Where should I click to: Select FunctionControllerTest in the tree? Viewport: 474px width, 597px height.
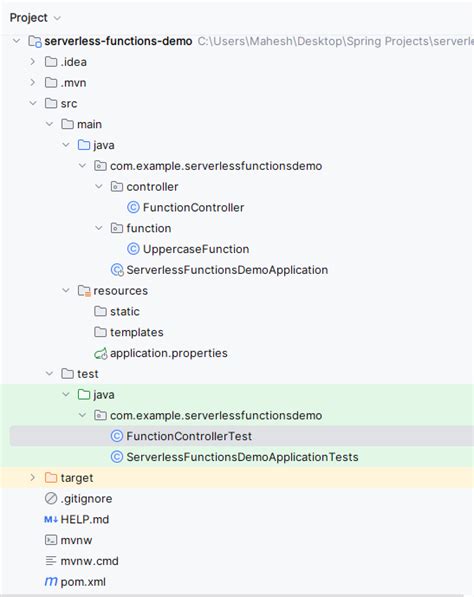point(242,436)
